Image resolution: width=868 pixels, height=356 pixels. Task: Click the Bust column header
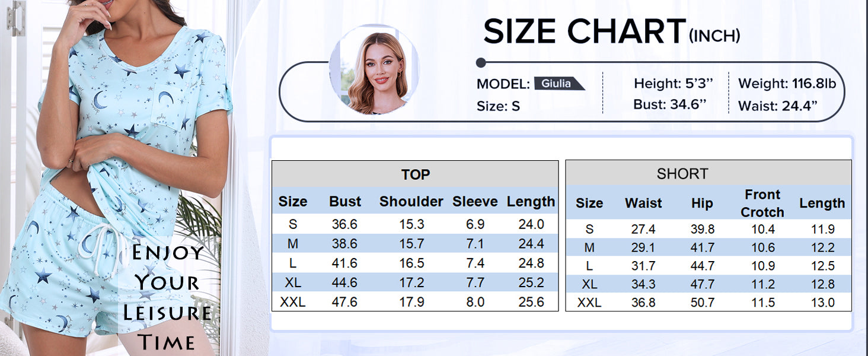tap(345, 202)
